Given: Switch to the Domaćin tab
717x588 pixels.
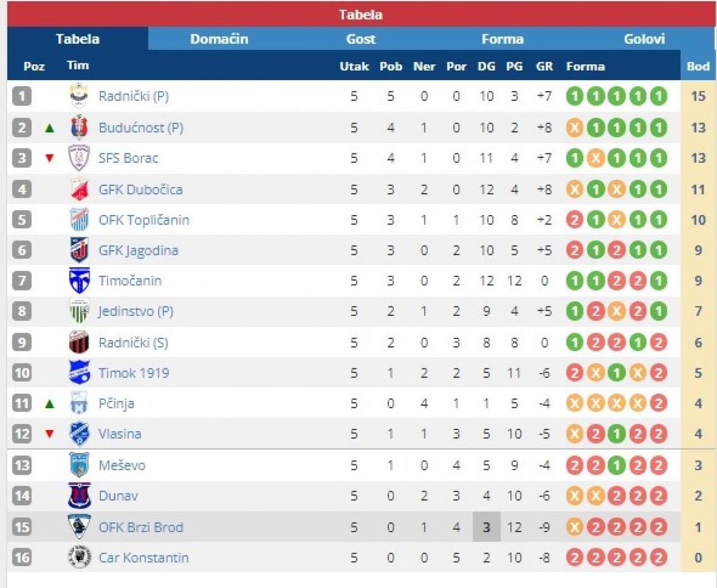Looking at the screenshot, I should point(219,39).
